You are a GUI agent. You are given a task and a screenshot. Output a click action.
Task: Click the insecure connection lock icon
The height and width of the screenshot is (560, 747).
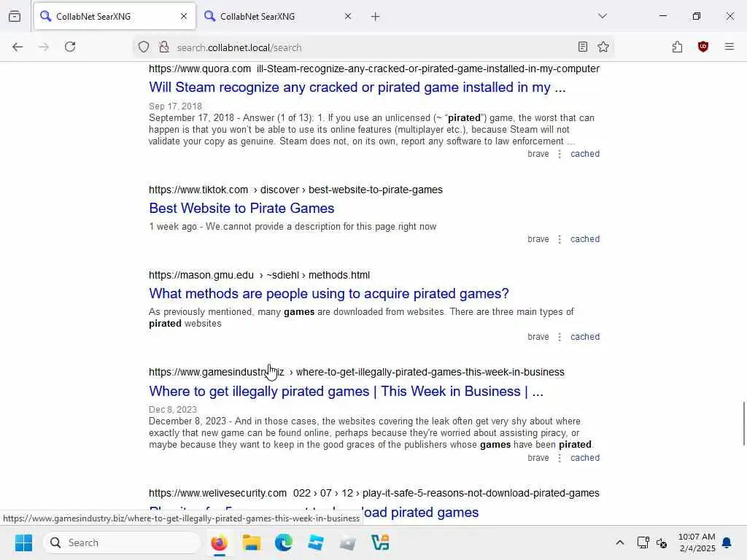[x=164, y=47]
